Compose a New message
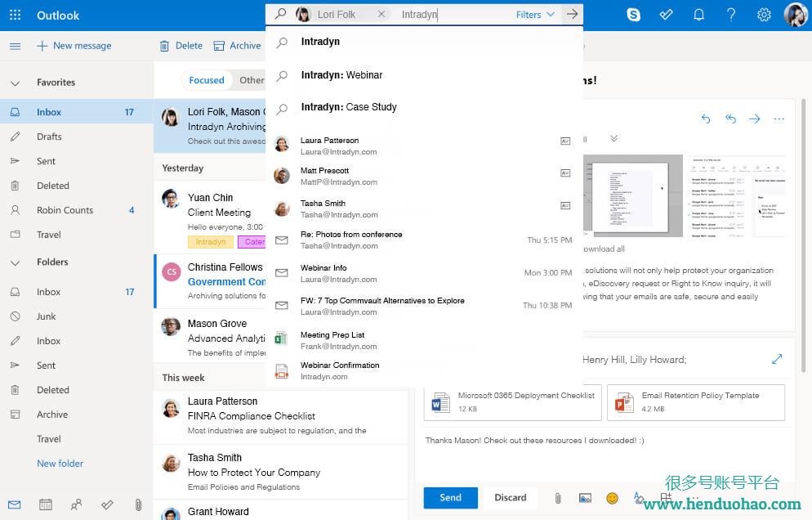812x520 pixels. [74, 46]
